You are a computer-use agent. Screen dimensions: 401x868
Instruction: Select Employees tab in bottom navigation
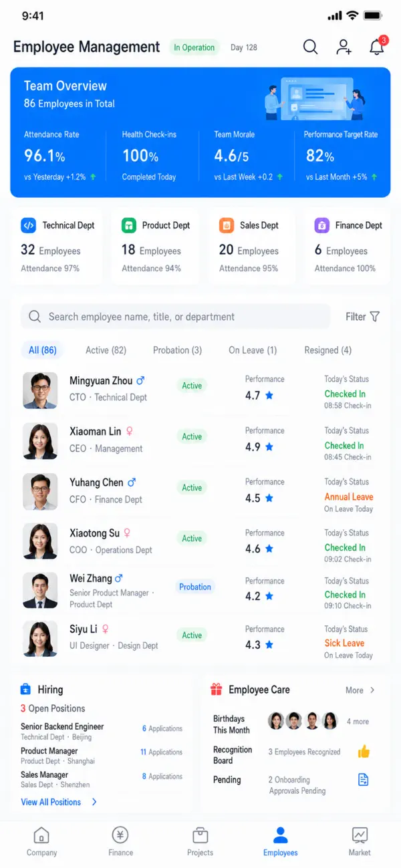coord(281,841)
